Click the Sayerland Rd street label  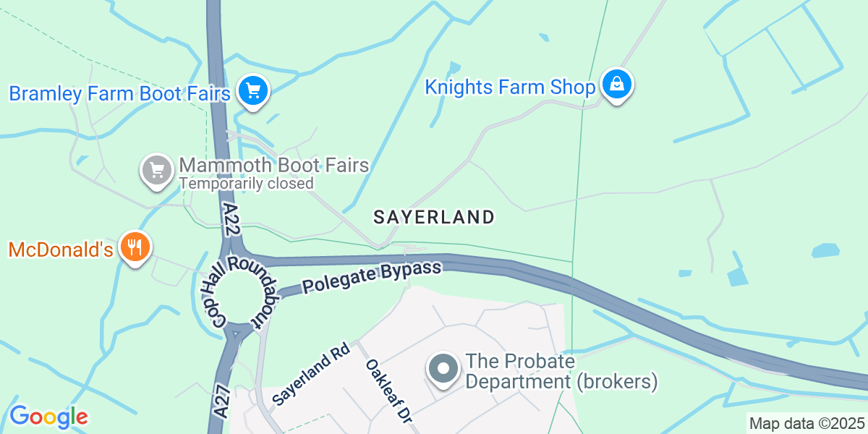pyautogui.click(x=311, y=374)
